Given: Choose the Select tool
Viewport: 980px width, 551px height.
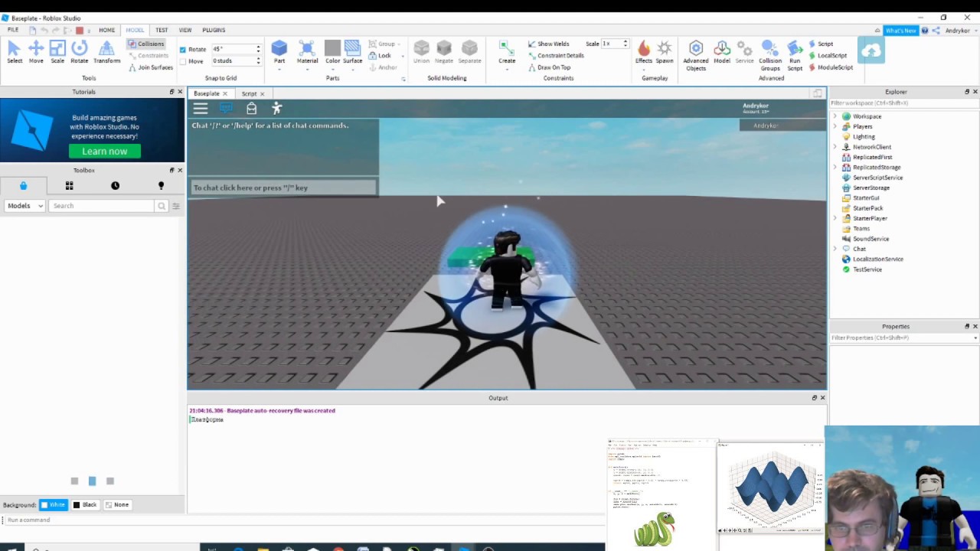Looking at the screenshot, I should click(x=15, y=52).
